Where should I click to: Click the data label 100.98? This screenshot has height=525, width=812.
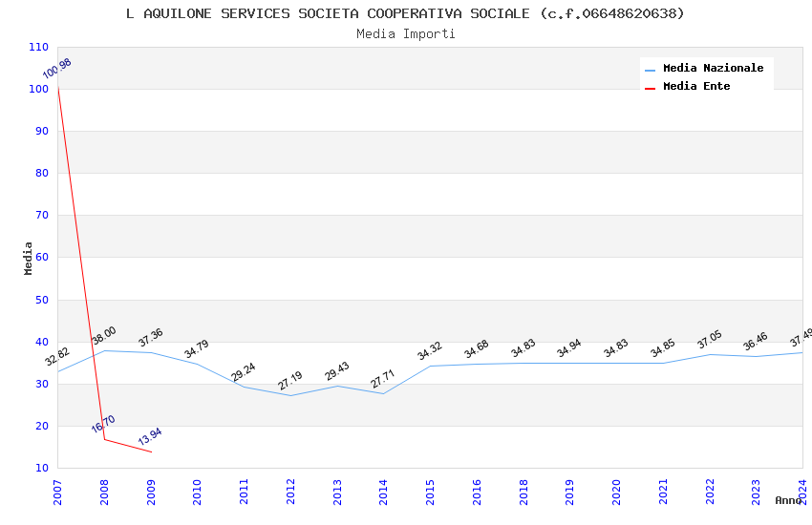tap(57, 69)
